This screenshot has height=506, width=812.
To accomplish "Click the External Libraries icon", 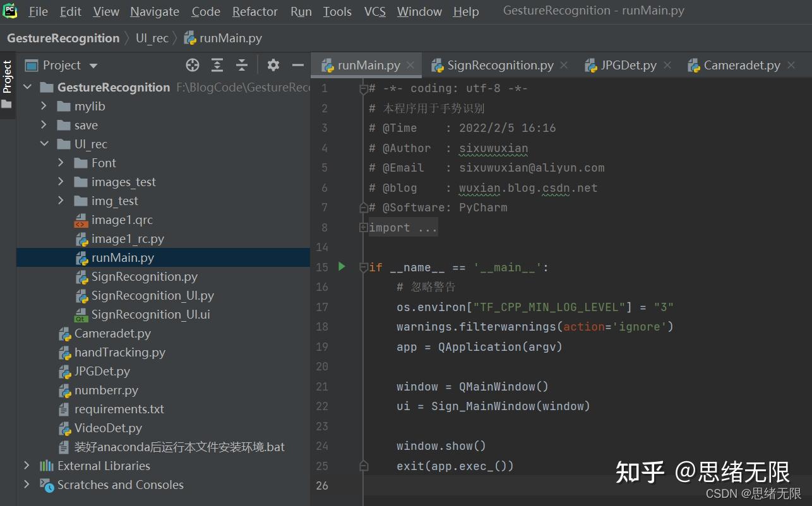I will click(x=47, y=466).
